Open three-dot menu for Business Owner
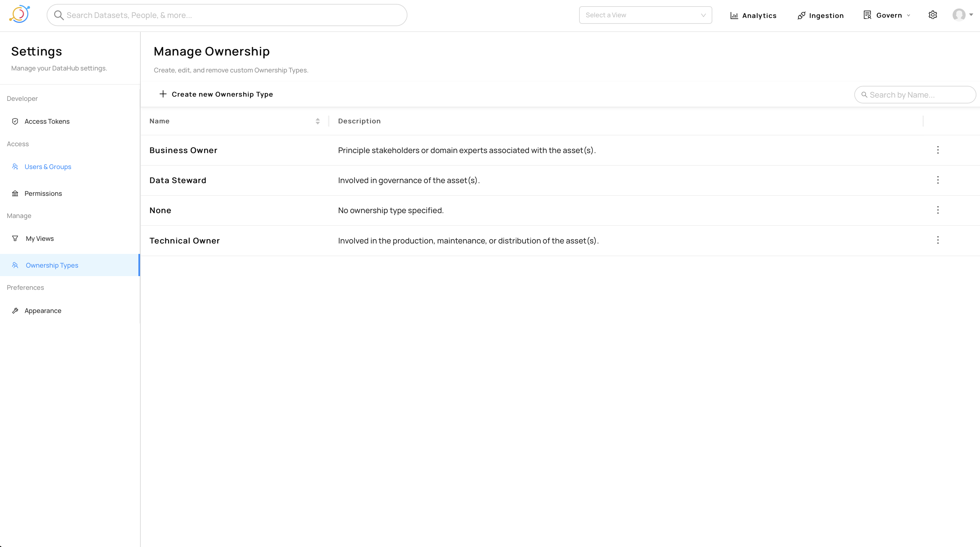980x547 pixels. pos(938,150)
